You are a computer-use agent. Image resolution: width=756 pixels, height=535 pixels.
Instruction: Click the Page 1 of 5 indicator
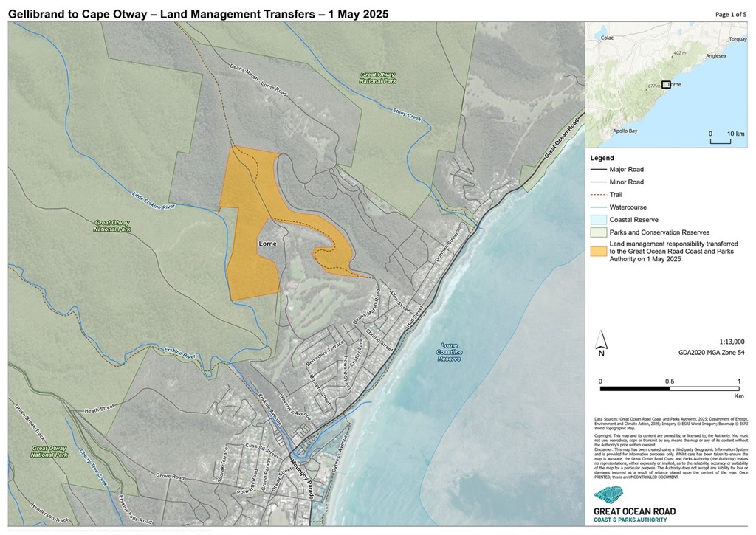(730, 14)
